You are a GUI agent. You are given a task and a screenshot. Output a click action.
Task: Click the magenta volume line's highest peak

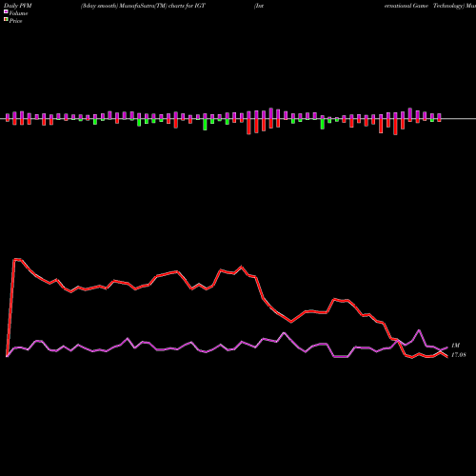tap(419, 330)
